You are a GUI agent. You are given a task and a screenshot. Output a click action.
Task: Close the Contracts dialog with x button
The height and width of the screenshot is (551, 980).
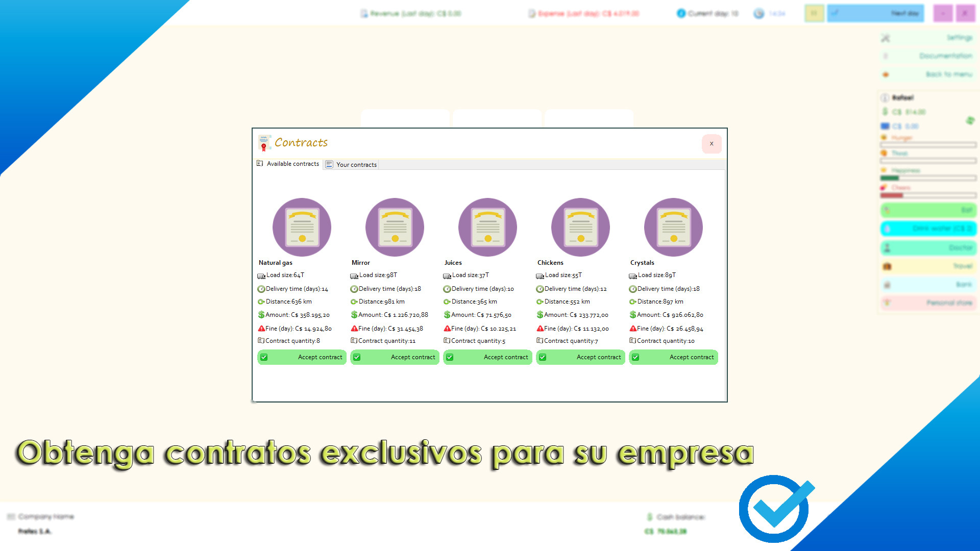point(712,144)
